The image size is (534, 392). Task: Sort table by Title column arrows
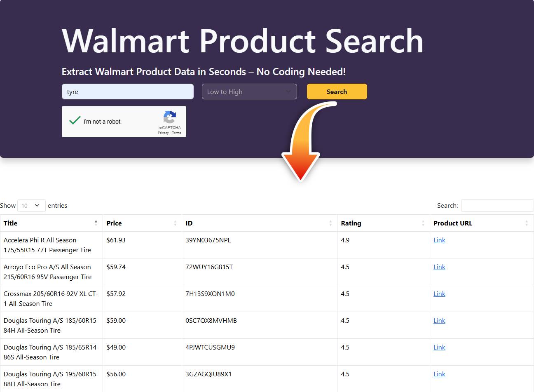point(96,223)
